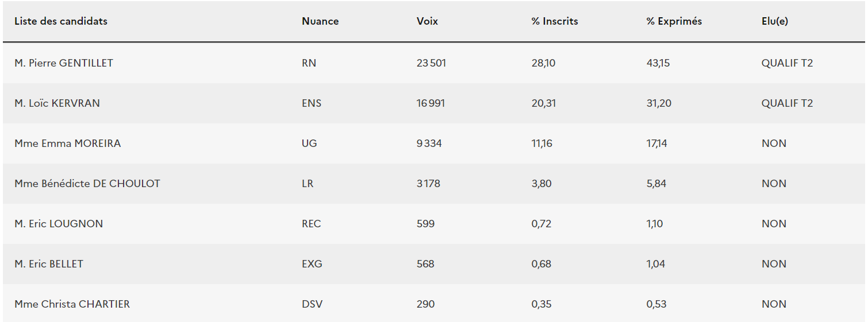Click the NON status for Moreira
The width and height of the screenshot is (868, 322).
pos(774,143)
